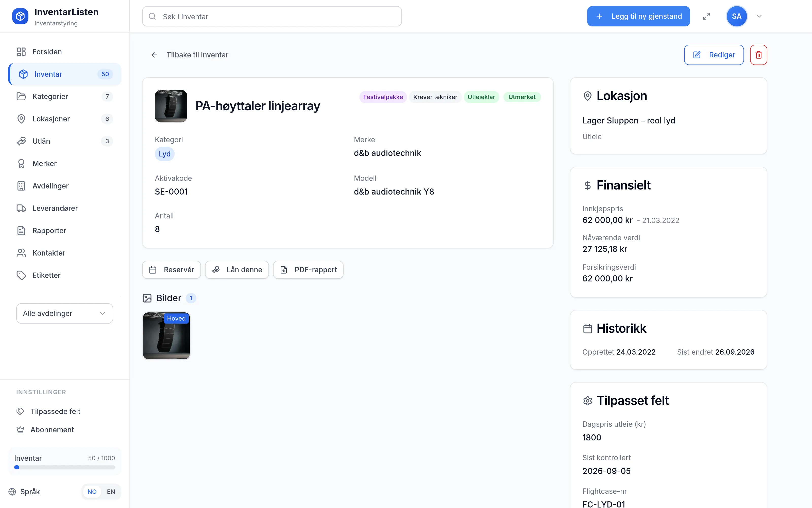Click the Avdelinger building icon
Screen dimensions: 812x508
pos(21,186)
